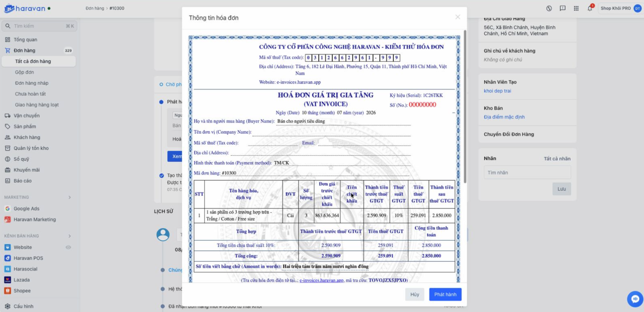Image resolution: width=644 pixels, height=312 pixels.
Task: Open the Tất cả nhãn link
Action: tap(557, 159)
